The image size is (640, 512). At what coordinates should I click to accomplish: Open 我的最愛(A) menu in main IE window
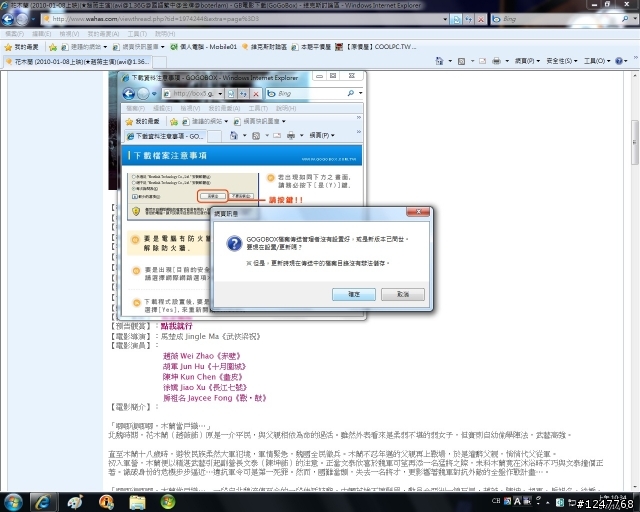tap(103, 34)
